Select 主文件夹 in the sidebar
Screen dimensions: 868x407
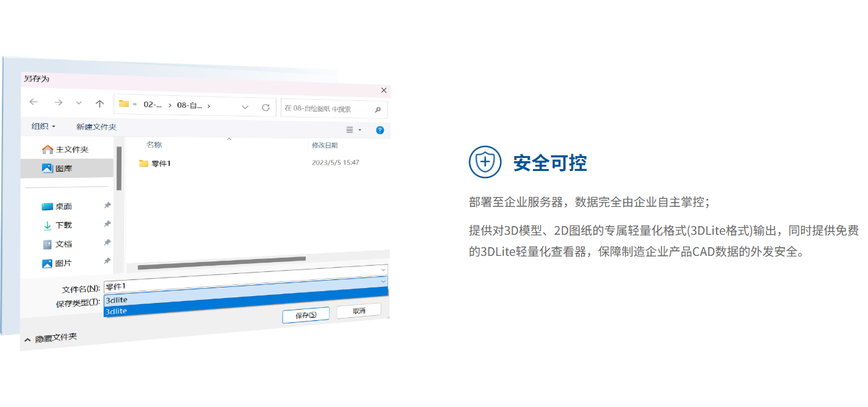click(66, 149)
